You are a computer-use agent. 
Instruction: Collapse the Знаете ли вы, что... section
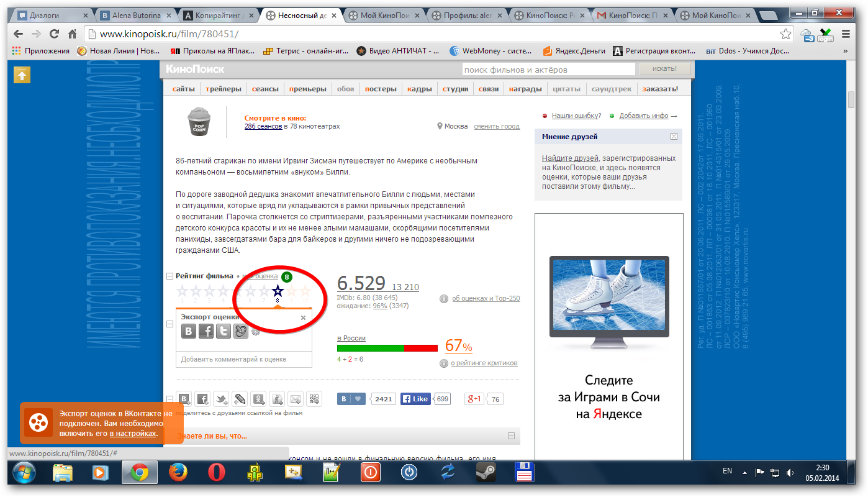512,436
